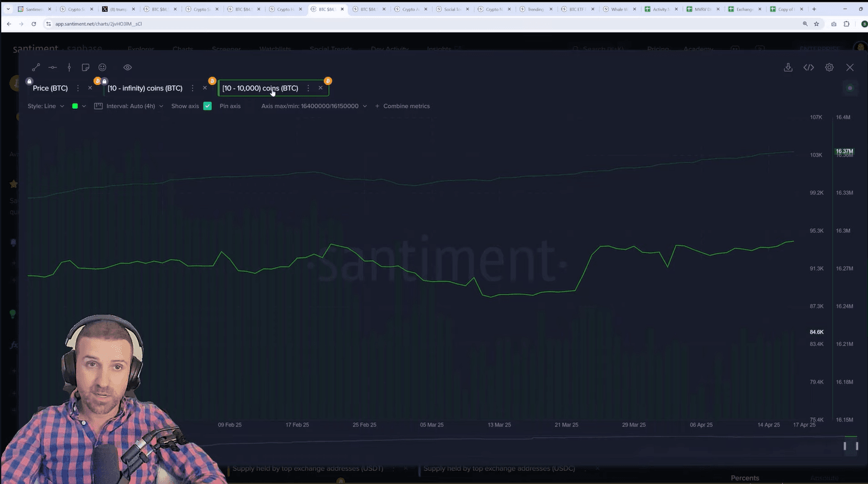868x484 pixels.
Task: Open the Style: Line dropdown
Action: (46, 106)
